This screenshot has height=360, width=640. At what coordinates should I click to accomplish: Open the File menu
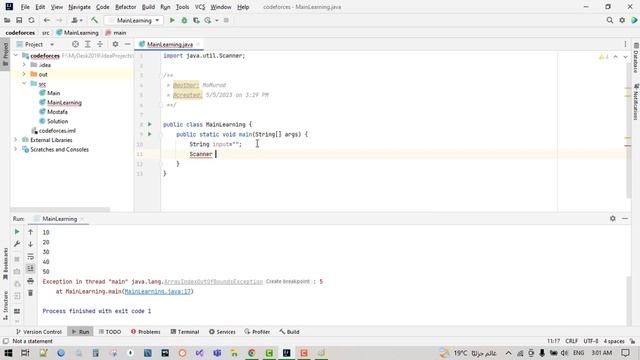25,7
